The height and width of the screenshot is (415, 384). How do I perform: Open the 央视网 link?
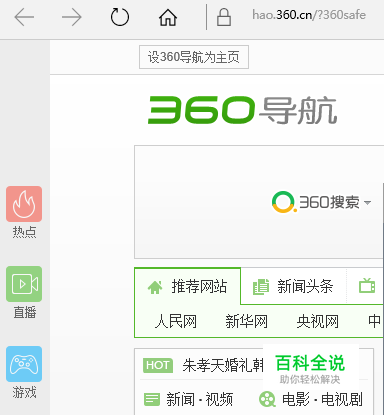(x=318, y=321)
